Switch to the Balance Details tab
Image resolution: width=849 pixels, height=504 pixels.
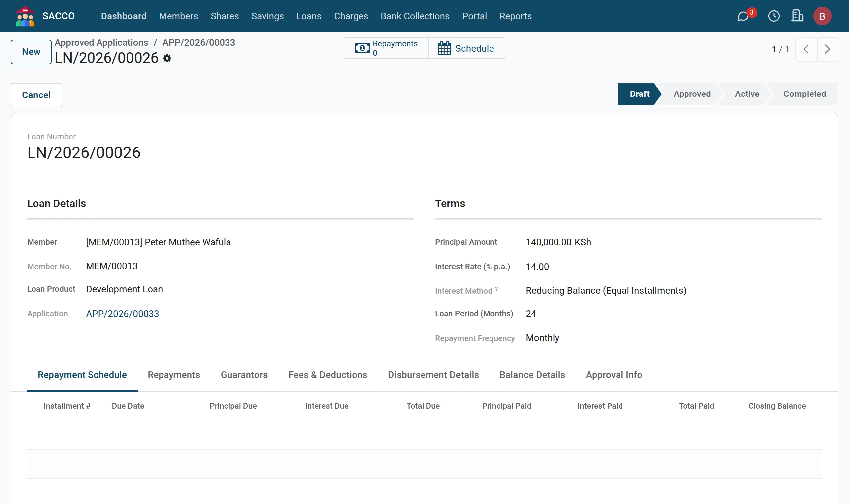(x=532, y=375)
